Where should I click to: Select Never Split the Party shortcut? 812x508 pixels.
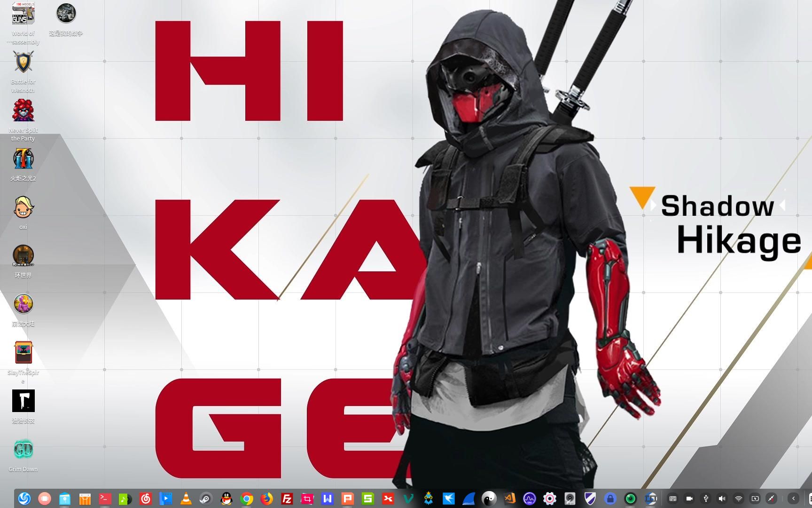click(23, 120)
